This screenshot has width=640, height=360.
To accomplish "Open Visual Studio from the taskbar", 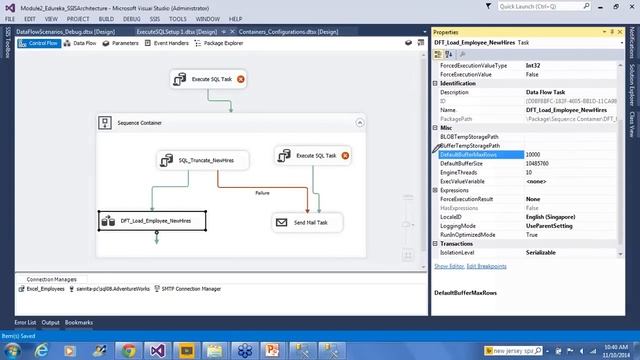I will click(x=158, y=350).
